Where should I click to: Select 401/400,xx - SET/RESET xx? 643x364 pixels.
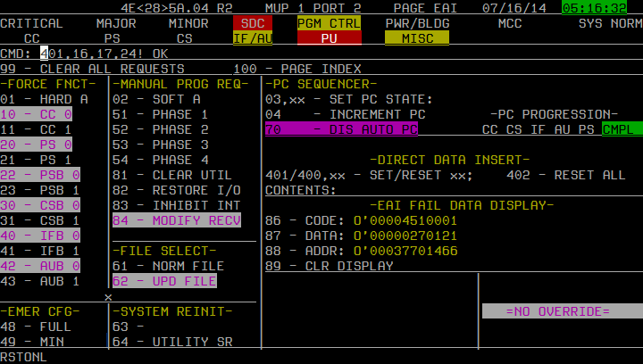[369, 175]
